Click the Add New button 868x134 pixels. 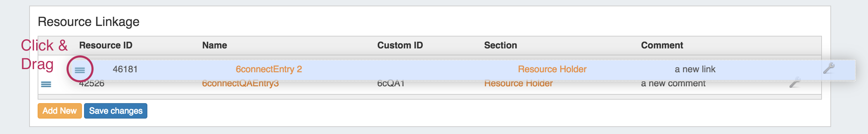tap(60, 111)
